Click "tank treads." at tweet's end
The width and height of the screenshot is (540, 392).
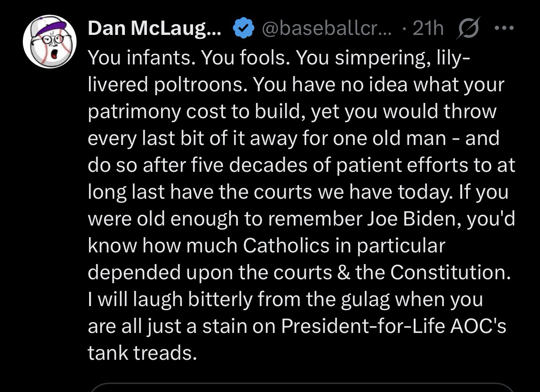tap(142, 354)
